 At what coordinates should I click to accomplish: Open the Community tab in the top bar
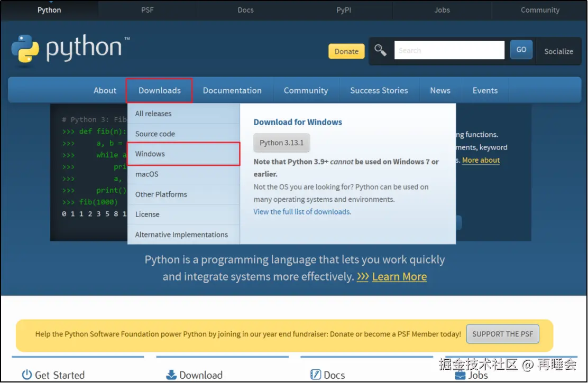coord(540,10)
